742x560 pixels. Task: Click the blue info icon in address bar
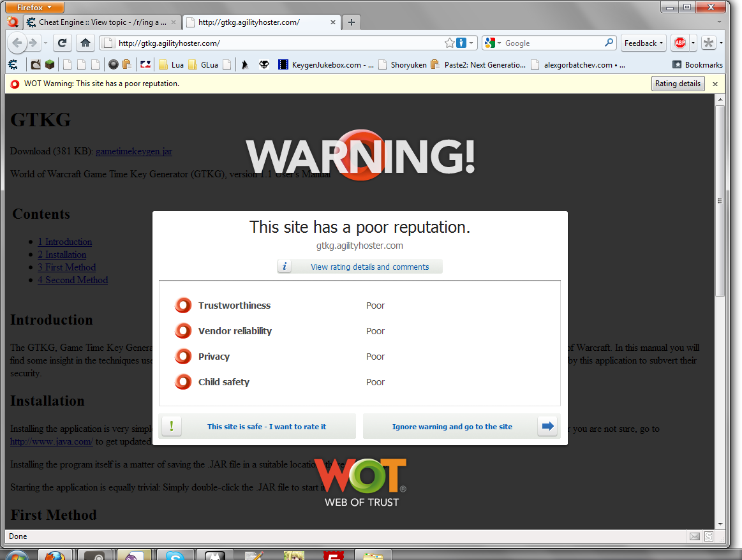tap(461, 43)
